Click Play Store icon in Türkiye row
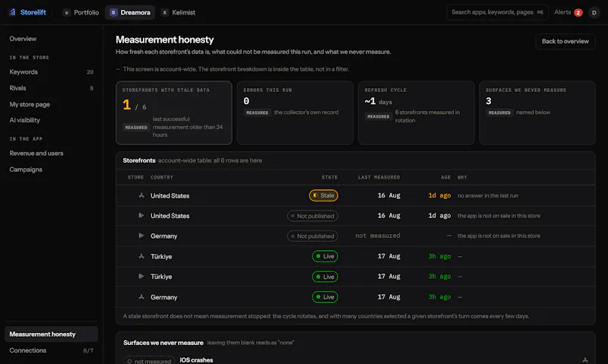Screen dimensions: 608x364 (x=141, y=277)
